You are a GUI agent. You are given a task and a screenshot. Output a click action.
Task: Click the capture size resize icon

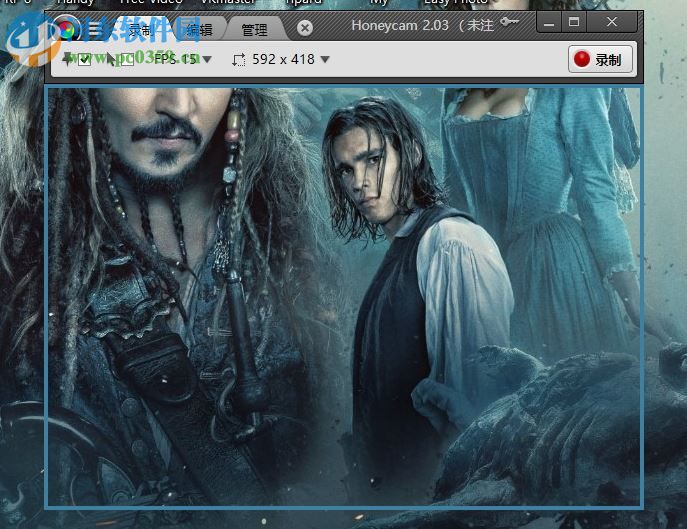pyautogui.click(x=239, y=60)
